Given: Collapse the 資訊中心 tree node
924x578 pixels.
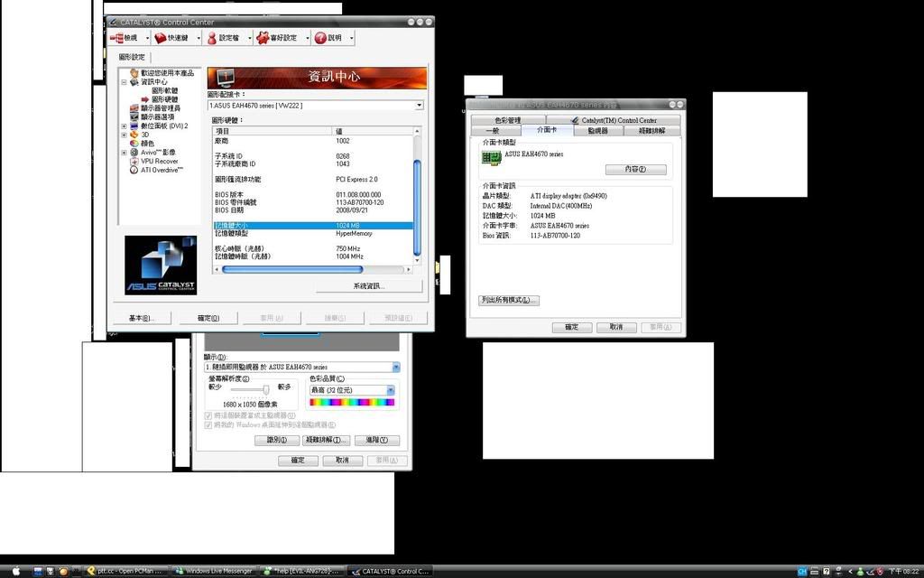Looking at the screenshot, I should [x=124, y=82].
